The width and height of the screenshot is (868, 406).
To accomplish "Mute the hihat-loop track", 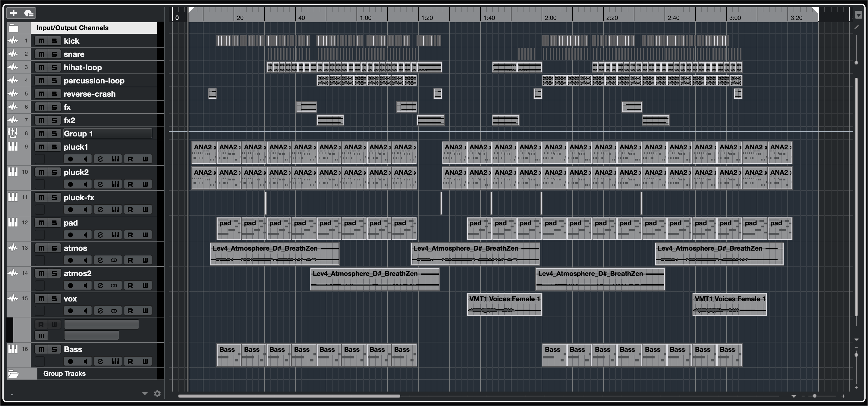I will tap(41, 67).
